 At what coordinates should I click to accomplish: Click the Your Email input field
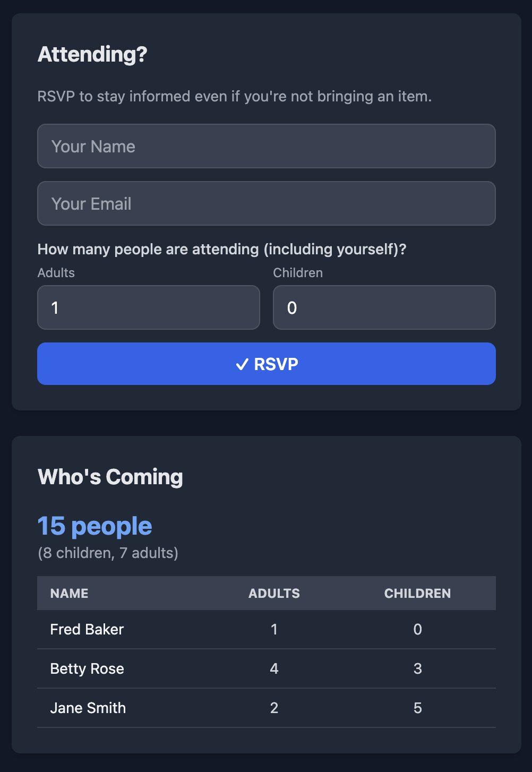click(x=266, y=203)
